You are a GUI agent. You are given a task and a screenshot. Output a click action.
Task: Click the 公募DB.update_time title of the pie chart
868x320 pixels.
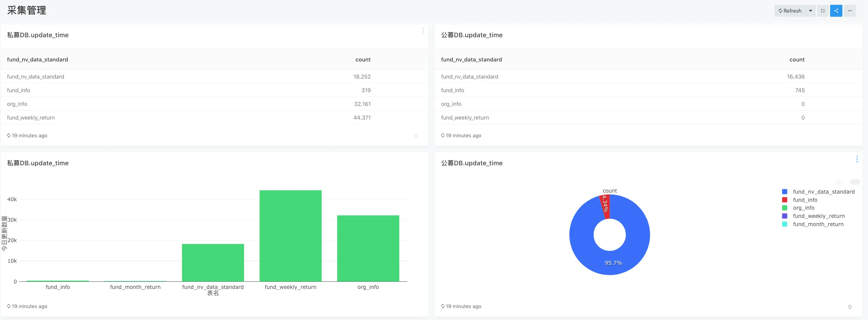[472, 163]
